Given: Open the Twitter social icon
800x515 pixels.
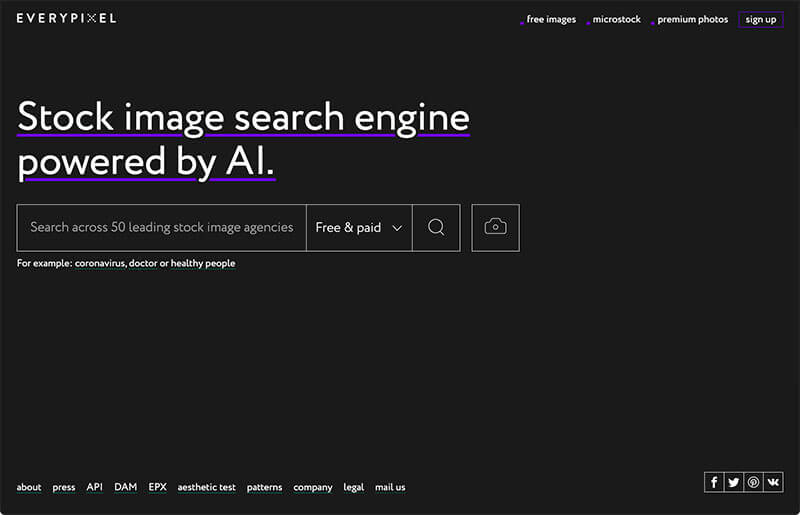Looking at the screenshot, I should pyautogui.click(x=734, y=482).
